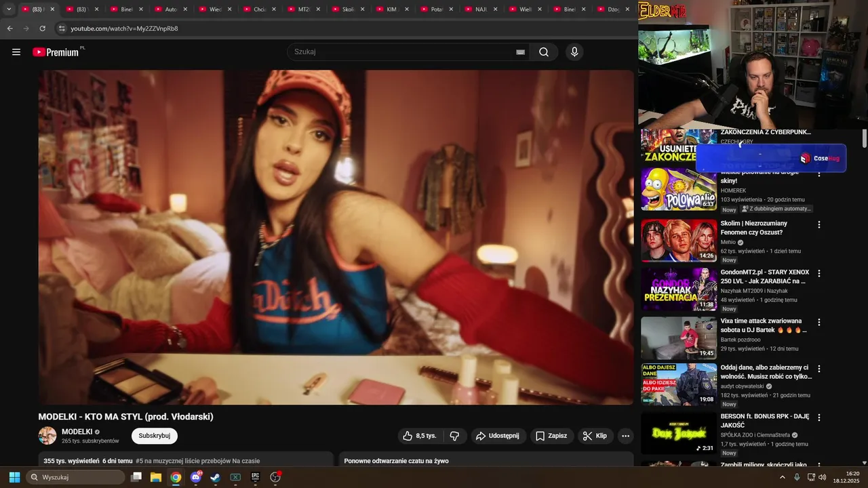Click the magnifier search button

click(544, 52)
